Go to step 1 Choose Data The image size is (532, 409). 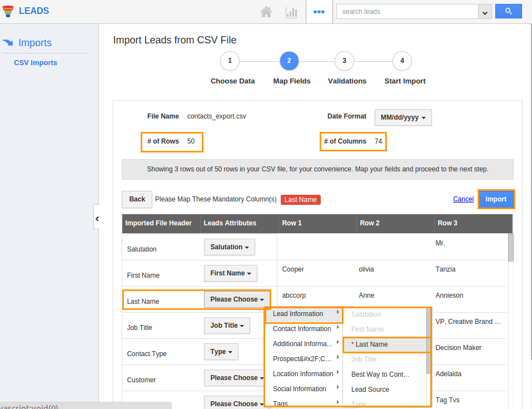pos(230,61)
